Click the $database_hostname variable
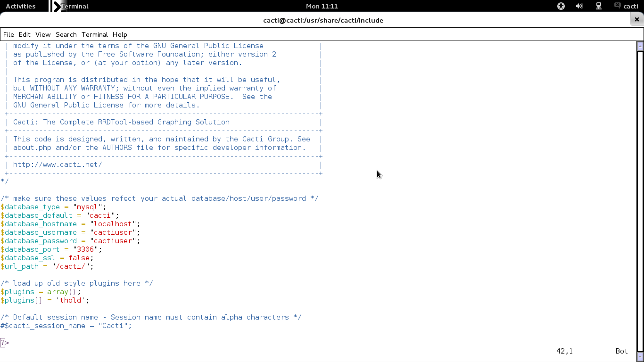Viewport: 644px width, 362px height. 39,224
